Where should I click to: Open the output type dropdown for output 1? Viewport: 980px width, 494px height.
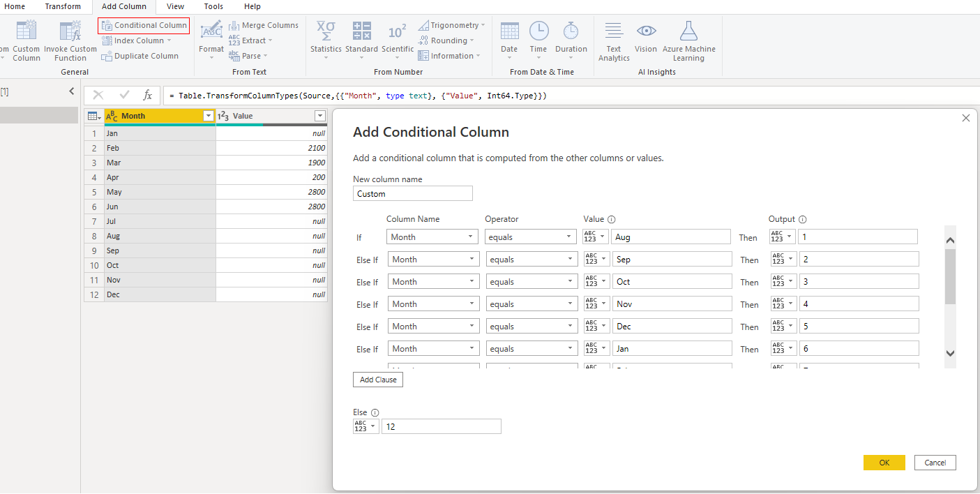[x=782, y=237]
